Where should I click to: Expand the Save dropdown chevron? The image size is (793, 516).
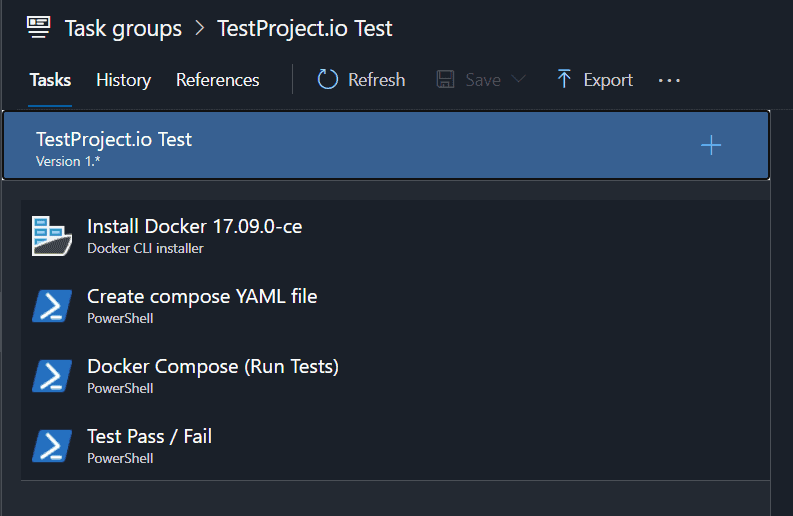tap(518, 79)
